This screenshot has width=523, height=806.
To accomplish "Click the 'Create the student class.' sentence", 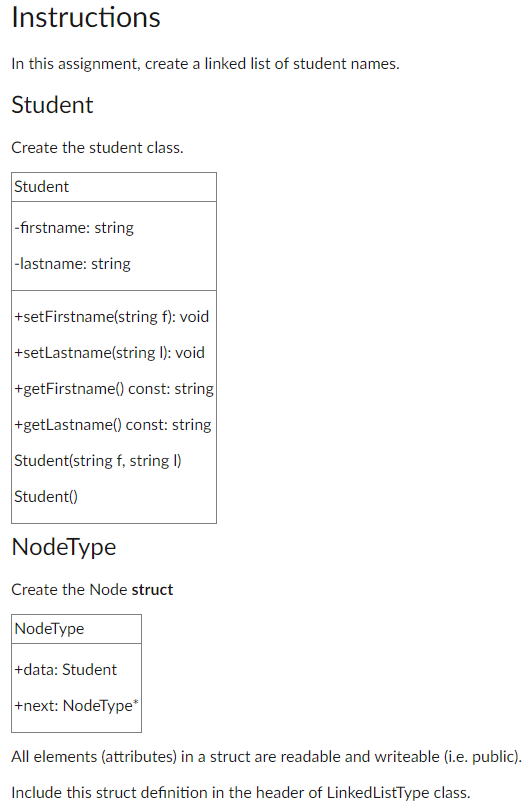I will 97,148.
